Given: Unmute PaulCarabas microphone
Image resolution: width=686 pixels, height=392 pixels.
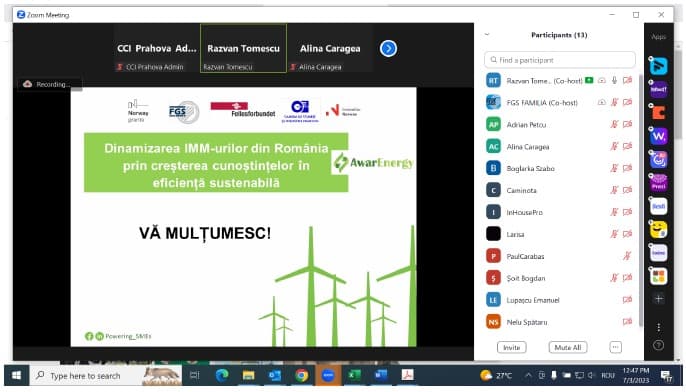Looking at the screenshot, I should (627, 256).
